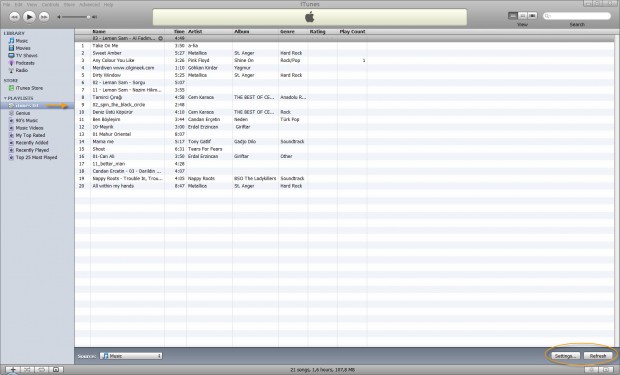620x375 pixels.
Task: Sort by the Album column header
Action: (255, 31)
